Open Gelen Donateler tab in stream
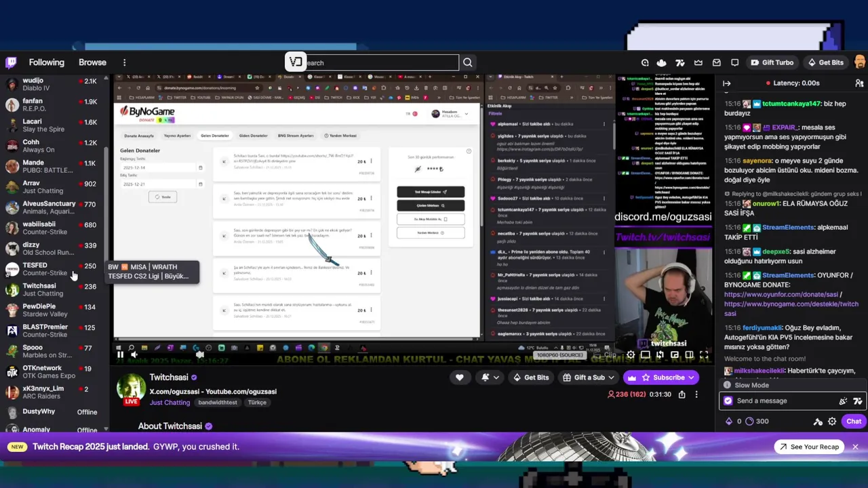This screenshot has width=868, height=488. (215, 136)
